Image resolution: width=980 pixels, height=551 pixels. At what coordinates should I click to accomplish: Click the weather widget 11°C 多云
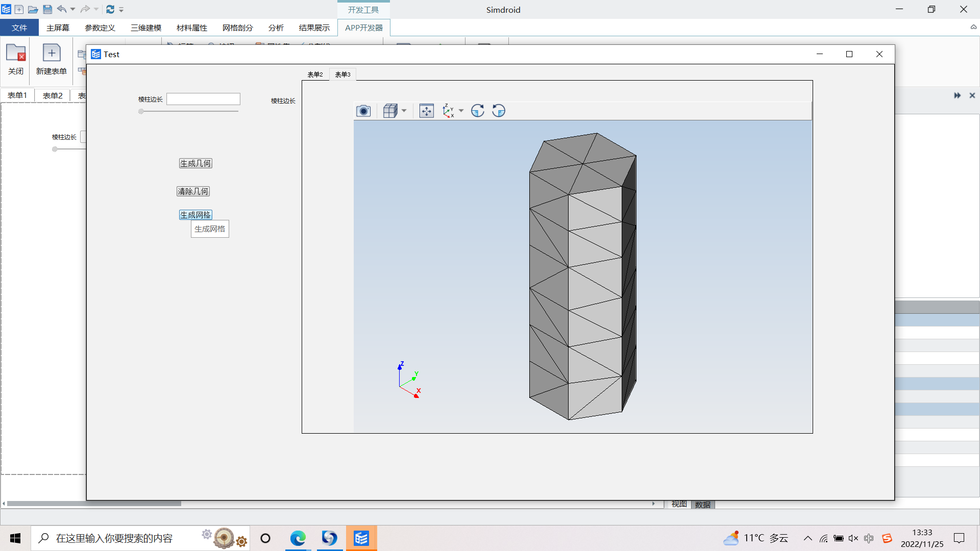coord(756,538)
